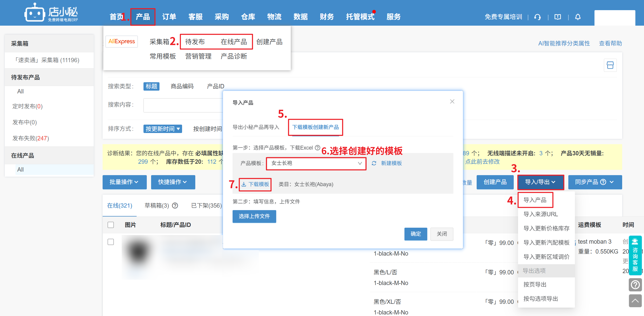Image resolution: width=644 pixels, height=316 pixels.
Task: Click the 选择上传文件 button
Action: click(254, 216)
